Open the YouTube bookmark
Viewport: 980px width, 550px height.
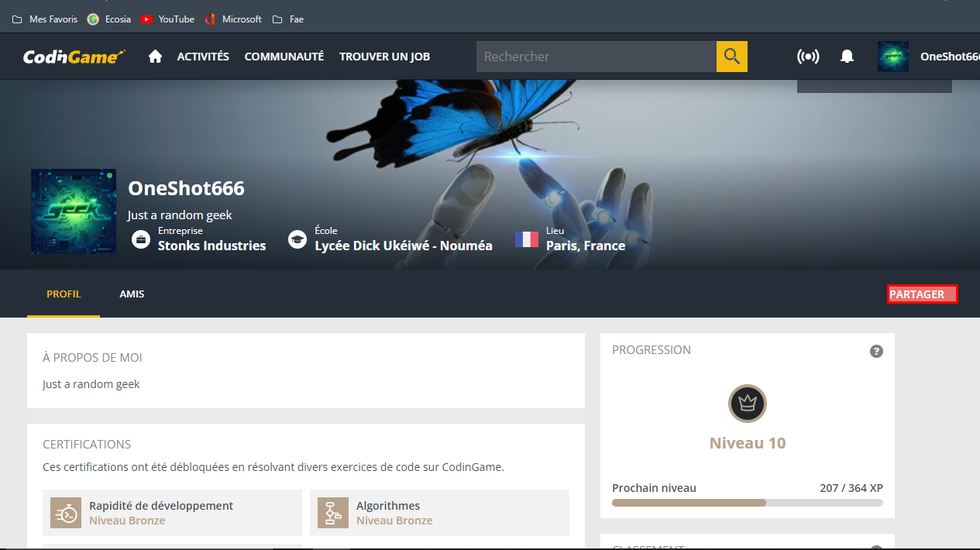click(x=167, y=19)
